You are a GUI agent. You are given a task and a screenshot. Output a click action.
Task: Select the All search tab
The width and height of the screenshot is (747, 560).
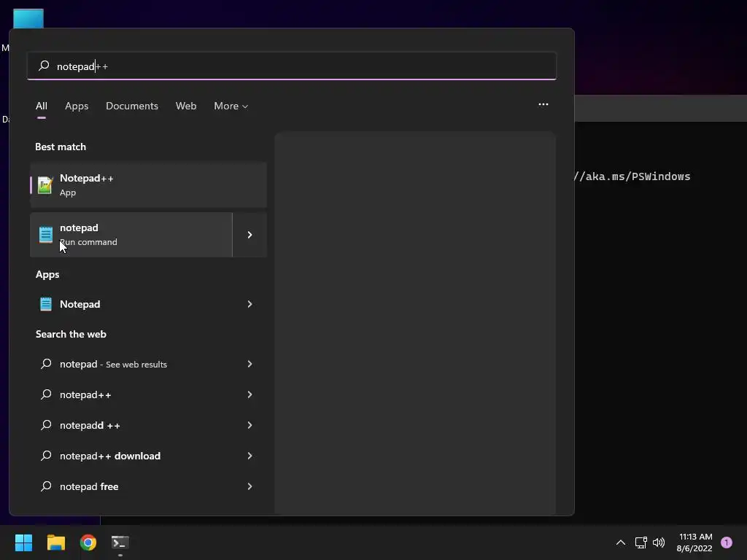(x=42, y=106)
